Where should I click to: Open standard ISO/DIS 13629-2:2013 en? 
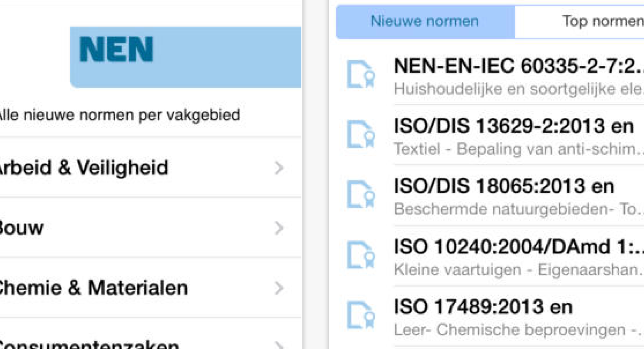click(x=514, y=127)
